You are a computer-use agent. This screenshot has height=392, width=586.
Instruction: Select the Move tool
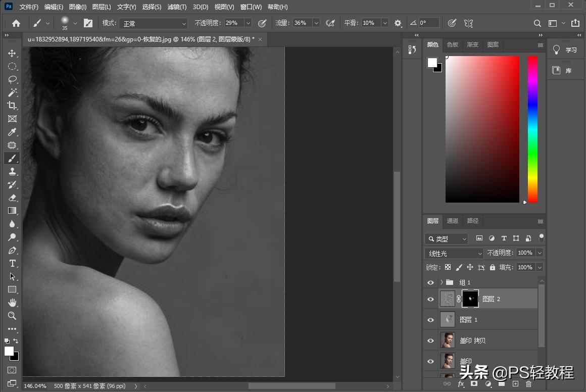(12, 54)
